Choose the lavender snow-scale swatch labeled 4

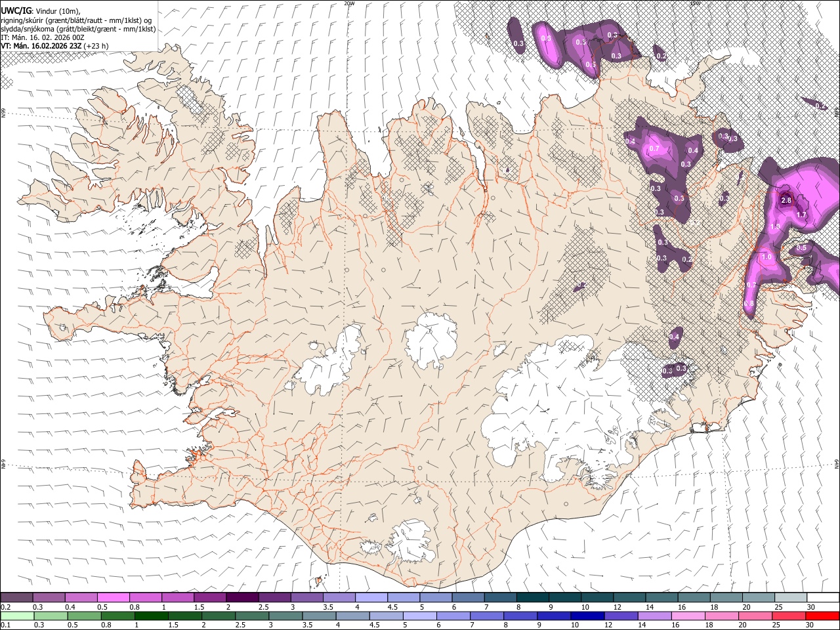coord(370,598)
